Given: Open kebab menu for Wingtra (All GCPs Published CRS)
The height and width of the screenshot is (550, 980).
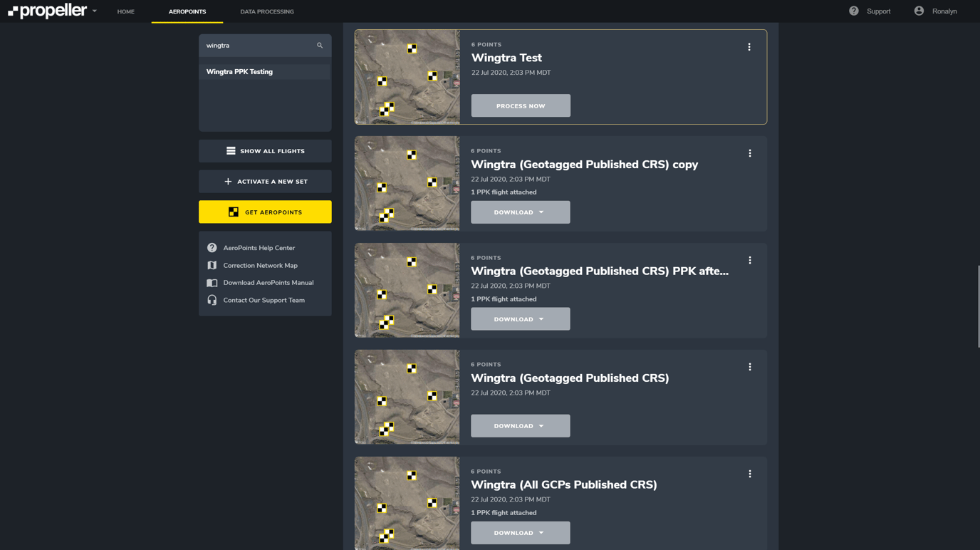Looking at the screenshot, I should pos(749,474).
